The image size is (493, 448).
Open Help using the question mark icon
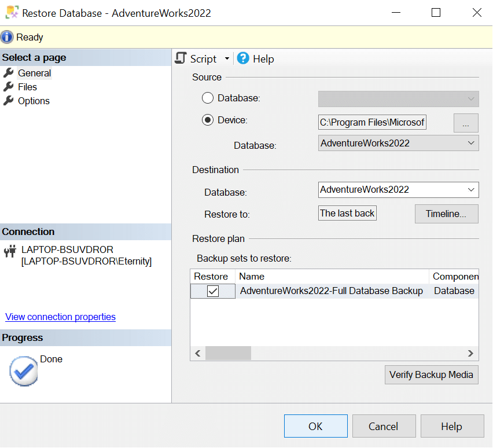click(x=242, y=58)
